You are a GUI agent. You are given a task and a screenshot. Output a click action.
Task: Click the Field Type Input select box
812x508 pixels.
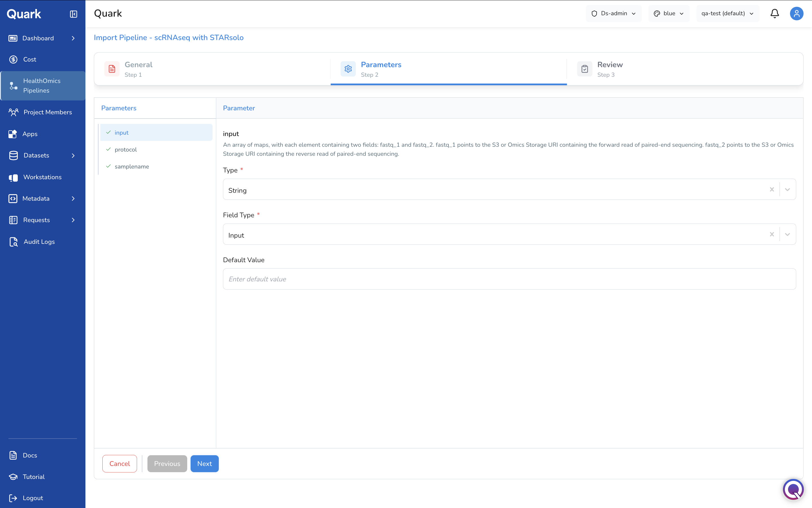point(509,234)
